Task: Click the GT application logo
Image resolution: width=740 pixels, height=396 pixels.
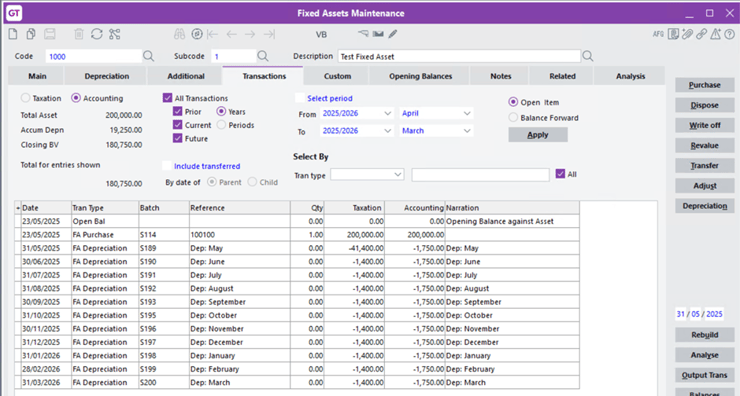Action: [x=14, y=13]
